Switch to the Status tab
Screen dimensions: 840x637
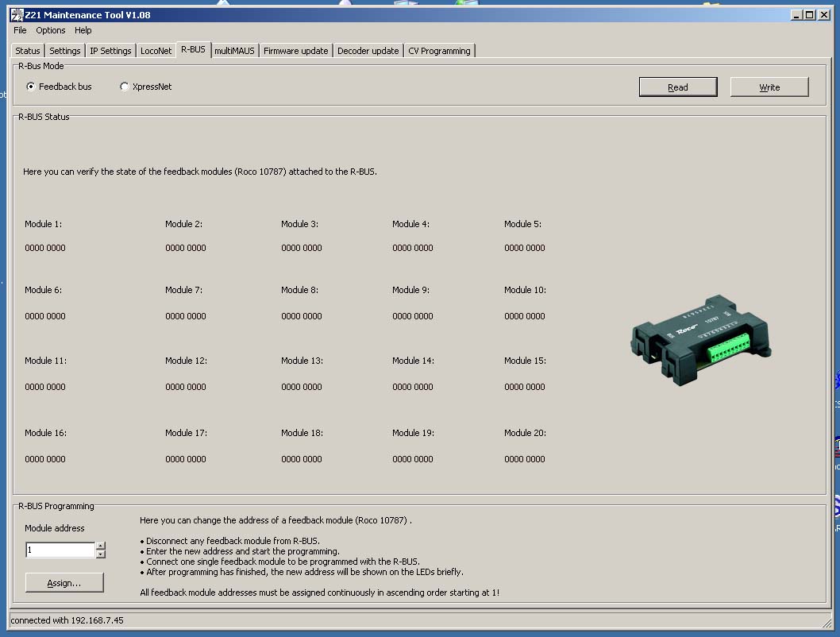pyautogui.click(x=27, y=51)
